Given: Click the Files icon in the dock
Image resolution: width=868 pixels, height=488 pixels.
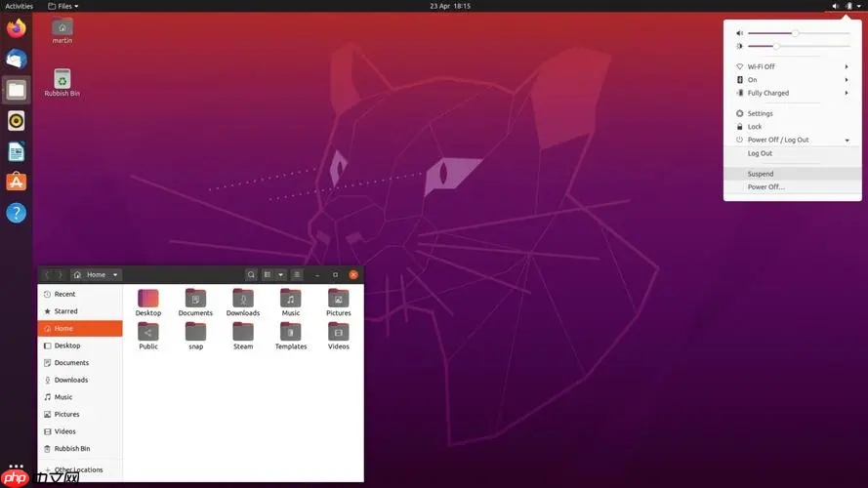Looking at the screenshot, I should pyautogui.click(x=16, y=90).
